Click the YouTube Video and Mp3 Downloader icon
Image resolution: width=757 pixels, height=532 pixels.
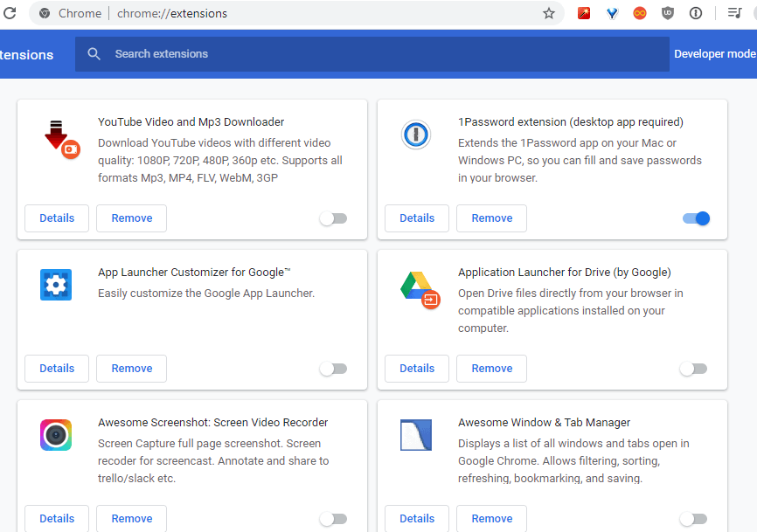click(56, 135)
